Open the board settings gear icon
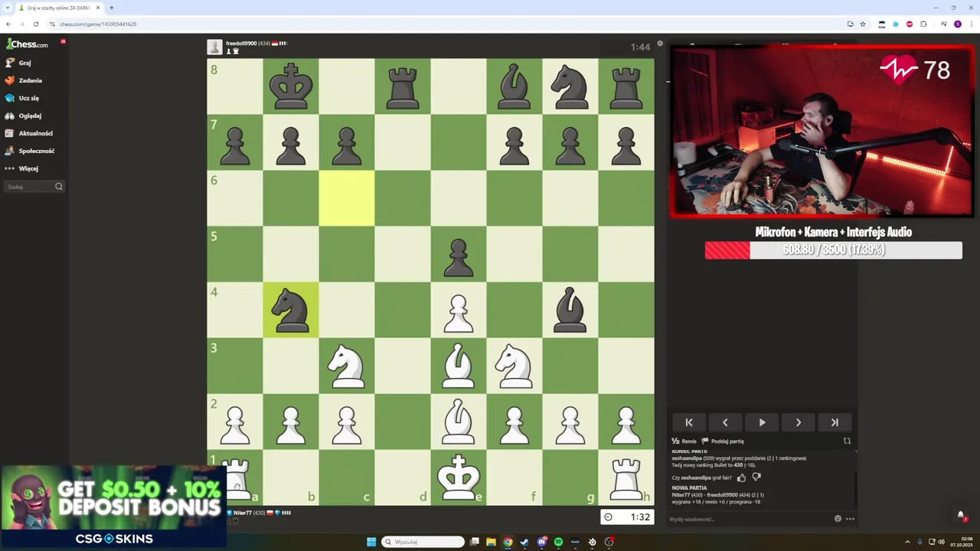980x551 pixels. [660, 44]
